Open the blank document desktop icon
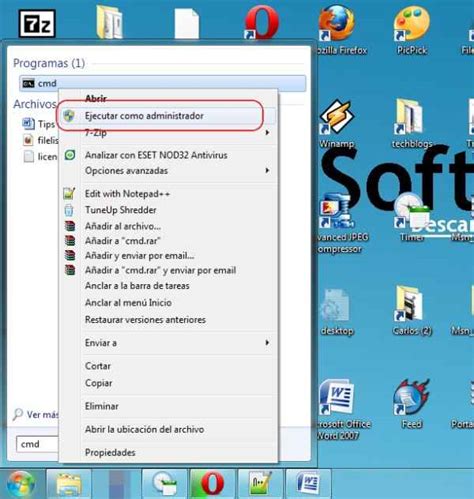Viewport: 474px width, 499px height. (187, 23)
